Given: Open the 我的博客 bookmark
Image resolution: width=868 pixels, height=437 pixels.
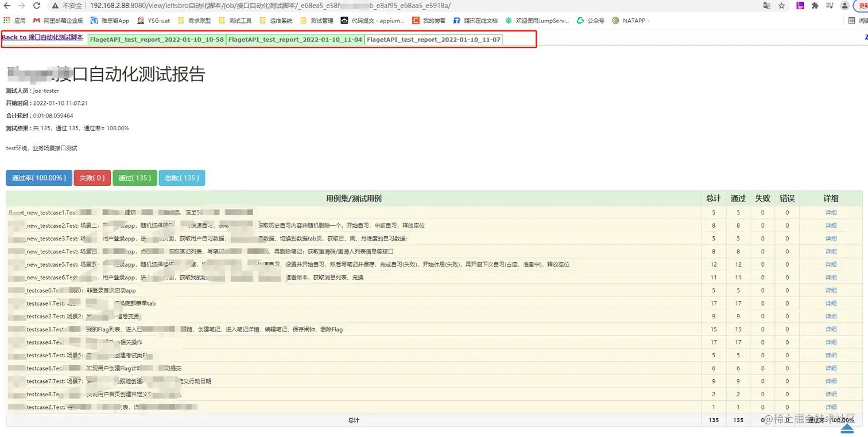Looking at the screenshot, I should (429, 21).
